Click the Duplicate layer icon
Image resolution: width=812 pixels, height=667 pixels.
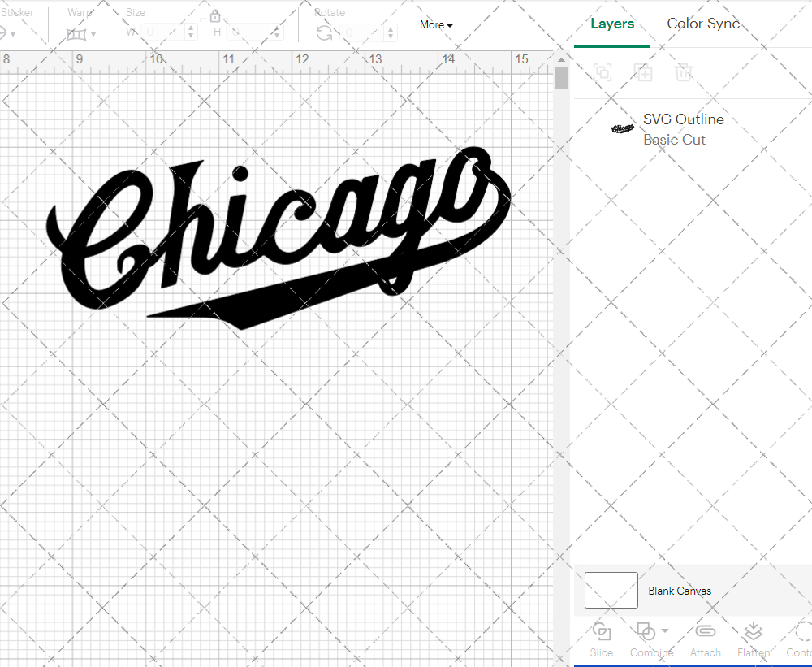pyautogui.click(x=643, y=72)
